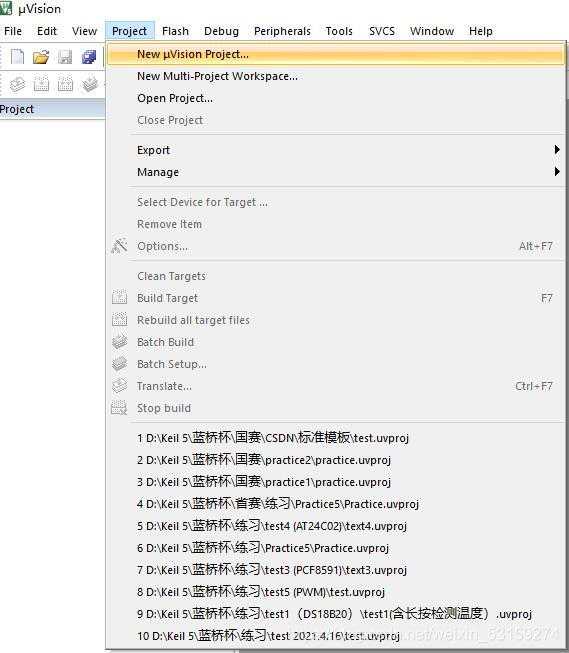Image resolution: width=569 pixels, height=653 pixels.
Task: Open recent project 4 省赛 Practice5\Practice.uvproj
Action: pos(336,504)
